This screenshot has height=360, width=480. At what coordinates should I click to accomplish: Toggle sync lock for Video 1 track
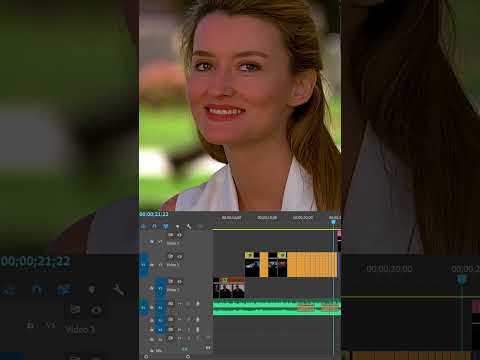click(x=171, y=281)
